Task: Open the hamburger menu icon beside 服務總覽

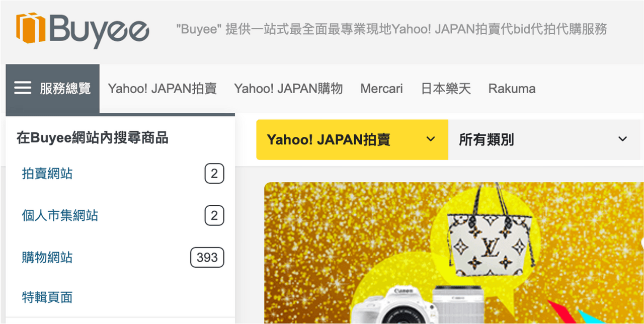Action: (23, 87)
